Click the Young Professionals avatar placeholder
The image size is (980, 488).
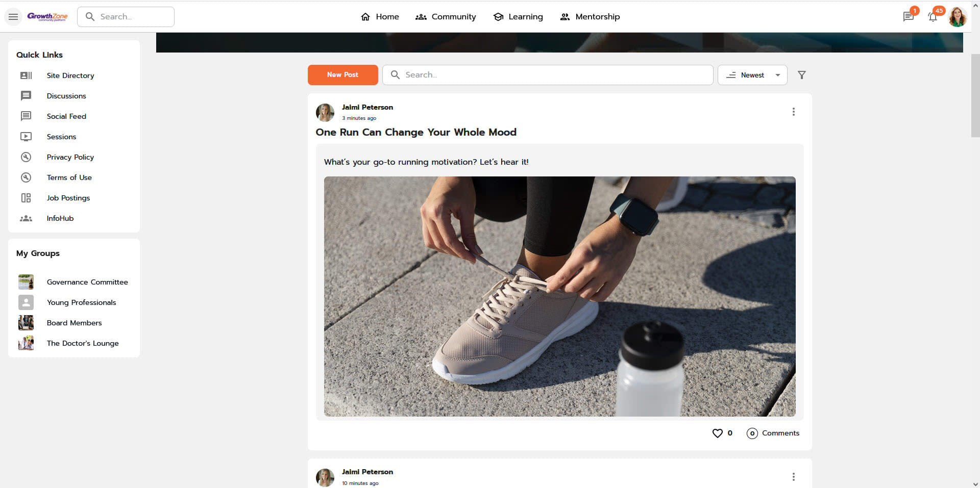[26, 302]
